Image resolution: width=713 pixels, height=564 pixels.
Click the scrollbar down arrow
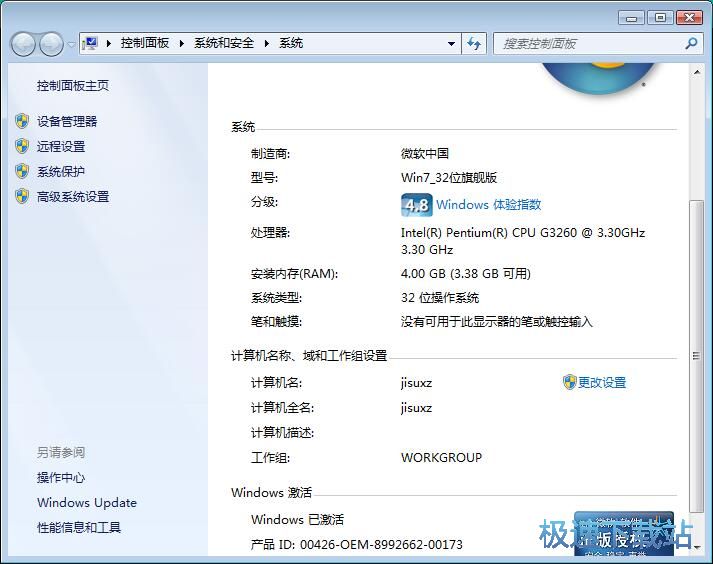pyautogui.click(x=696, y=547)
